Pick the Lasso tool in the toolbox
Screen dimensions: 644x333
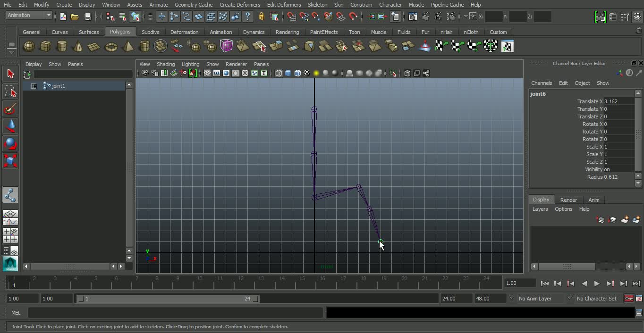pos(10,91)
